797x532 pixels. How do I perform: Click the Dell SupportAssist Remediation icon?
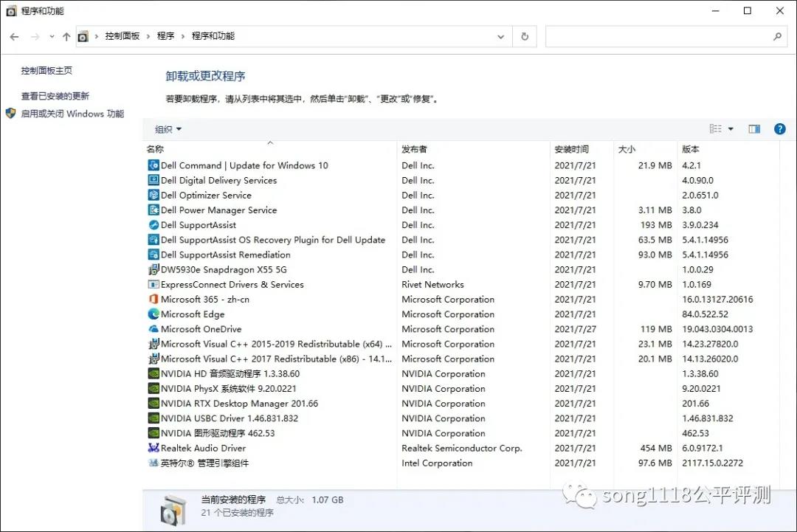click(153, 255)
